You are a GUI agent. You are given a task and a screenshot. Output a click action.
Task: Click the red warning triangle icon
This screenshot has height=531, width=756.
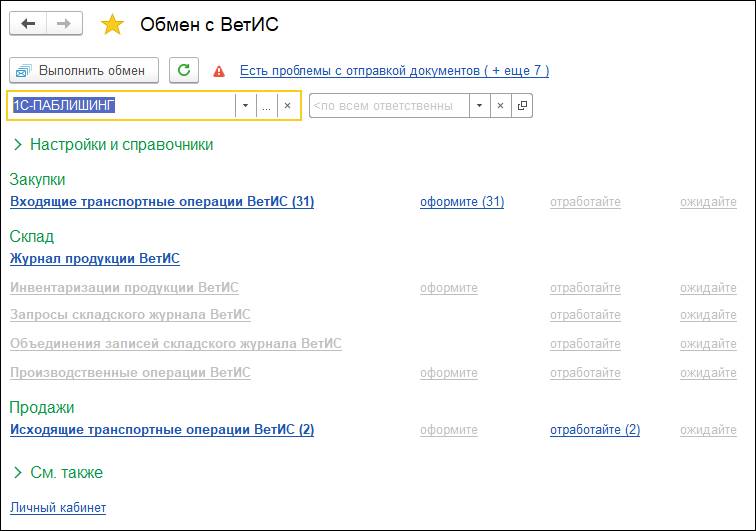[219, 71]
